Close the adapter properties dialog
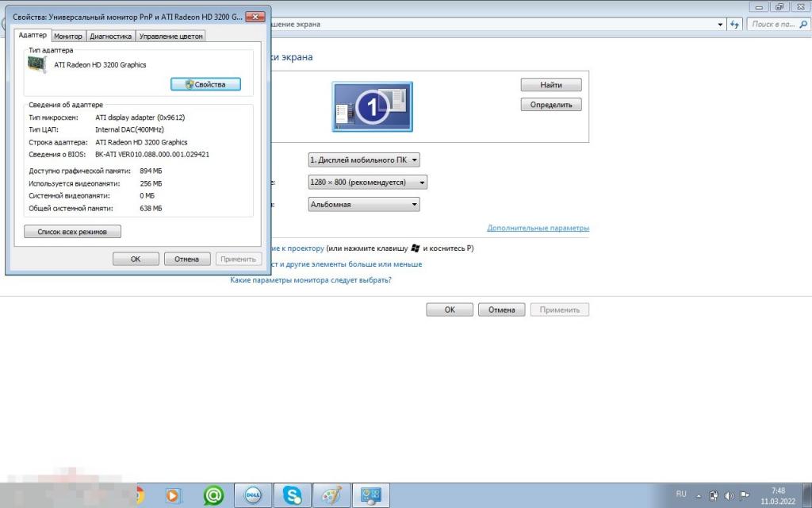Viewport: 812px width, 508px height. pyautogui.click(x=255, y=17)
